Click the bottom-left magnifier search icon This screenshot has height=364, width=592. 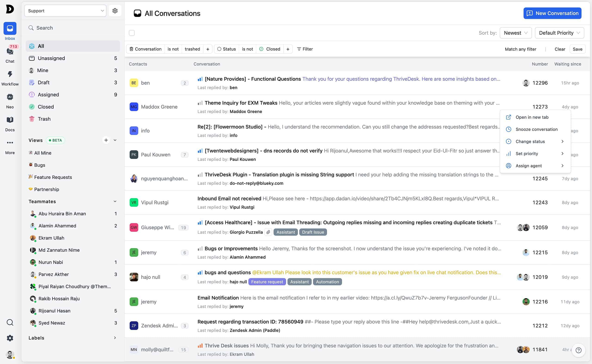[x=10, y=322]
